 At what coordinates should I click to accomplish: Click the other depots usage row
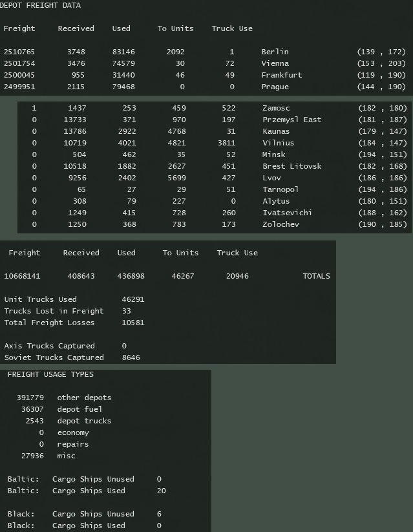(64, 398)
